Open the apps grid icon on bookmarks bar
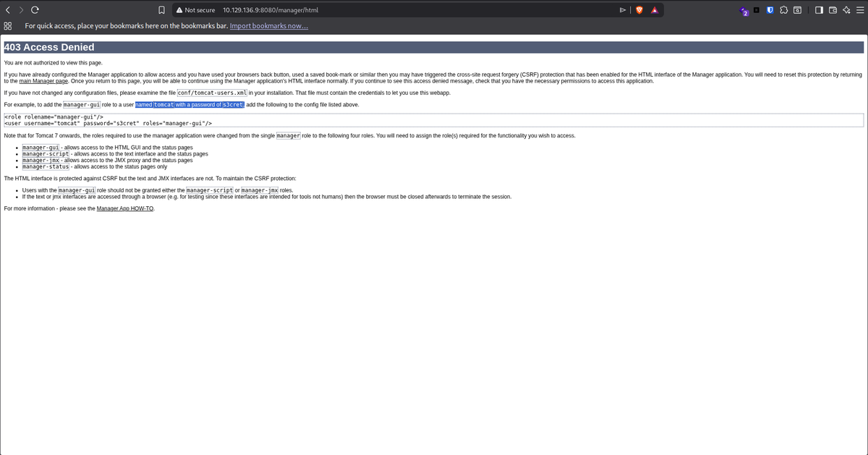Image resolution: width=868 pixels, height=455 pixels. (x=7, y=26)
